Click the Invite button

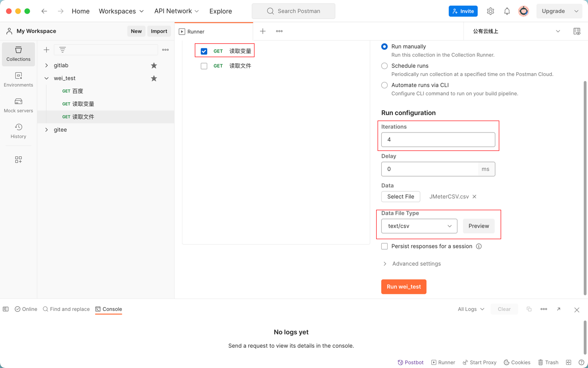pos(463,11)
